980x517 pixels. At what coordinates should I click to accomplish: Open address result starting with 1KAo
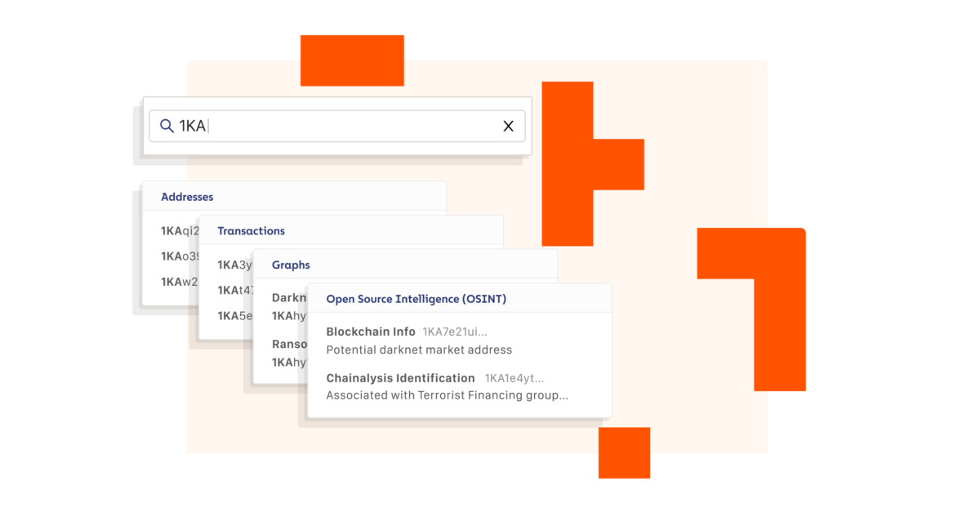click(180, 256)
